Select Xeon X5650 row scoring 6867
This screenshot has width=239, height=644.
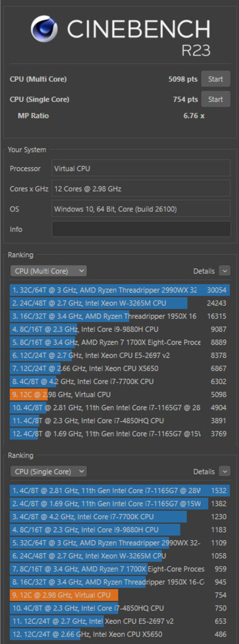coord(119,369)
